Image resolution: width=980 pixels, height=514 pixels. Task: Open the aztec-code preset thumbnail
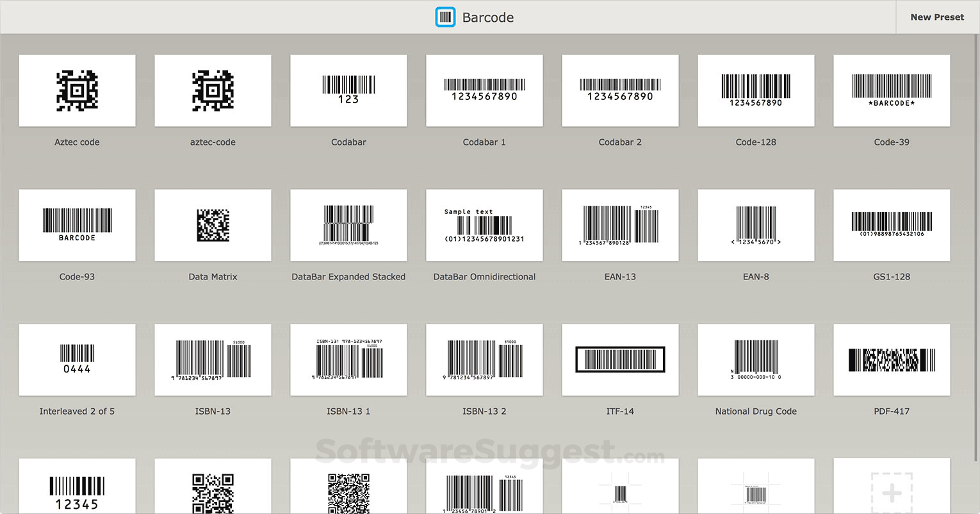coord(213,90)
